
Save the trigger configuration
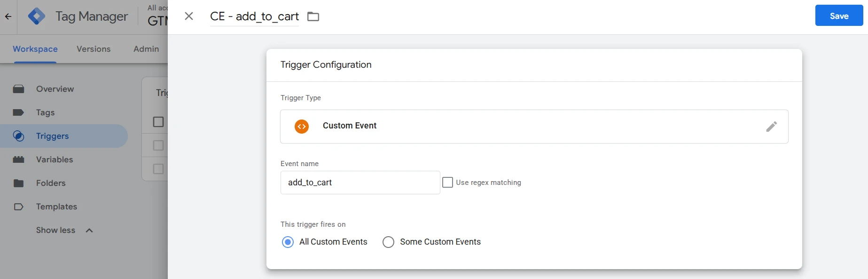[839, 16]
